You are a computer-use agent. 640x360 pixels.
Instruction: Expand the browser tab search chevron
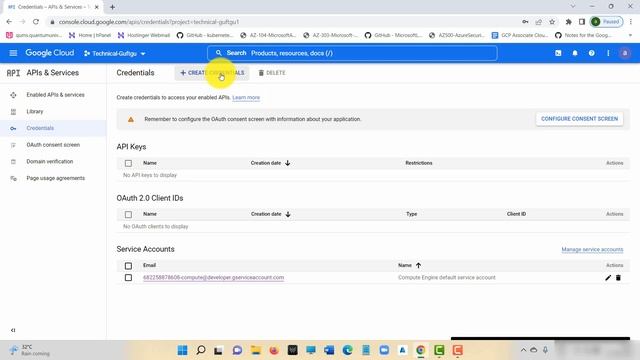(573, 7)
